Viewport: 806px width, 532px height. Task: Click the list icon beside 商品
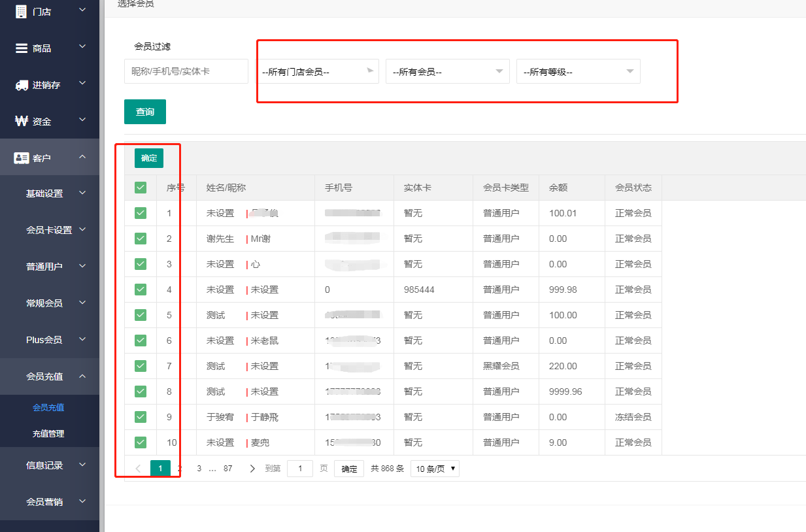(x=22, y=48)
